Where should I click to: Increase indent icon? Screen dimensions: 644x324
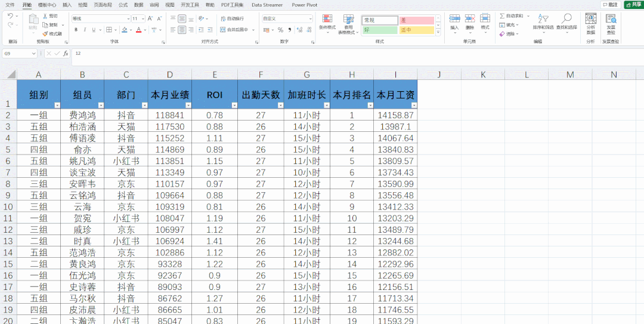pos(210,30)
